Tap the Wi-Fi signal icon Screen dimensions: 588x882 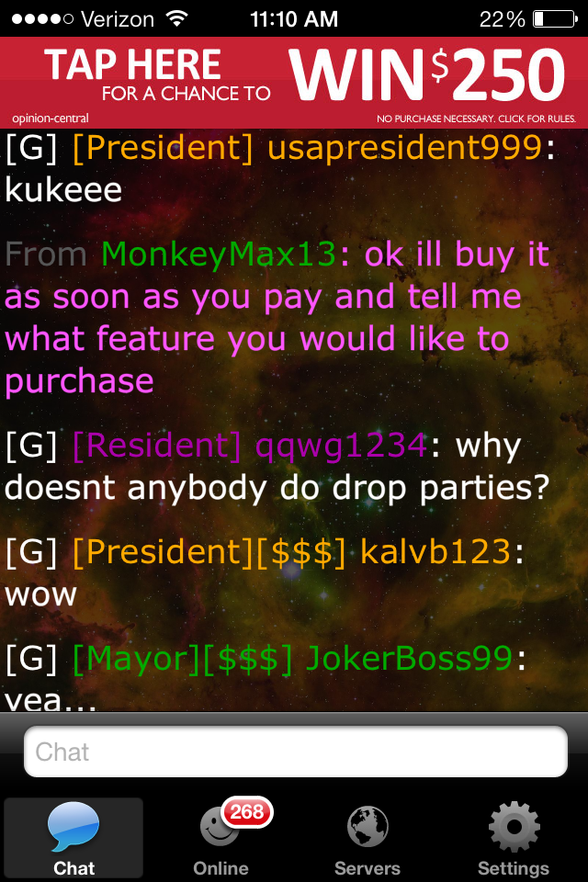(x=176, y=18)
